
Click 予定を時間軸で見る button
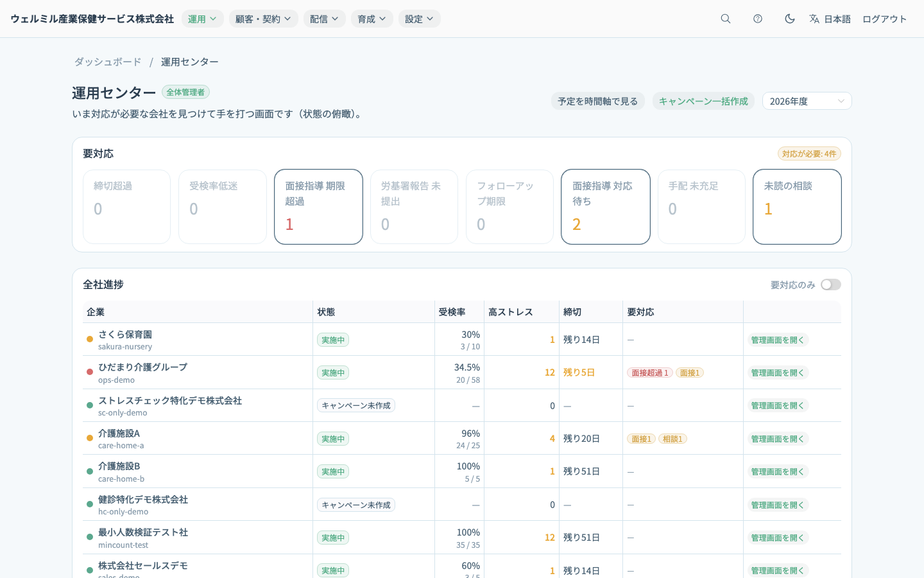pyautogui.click(x=598, y=101)
